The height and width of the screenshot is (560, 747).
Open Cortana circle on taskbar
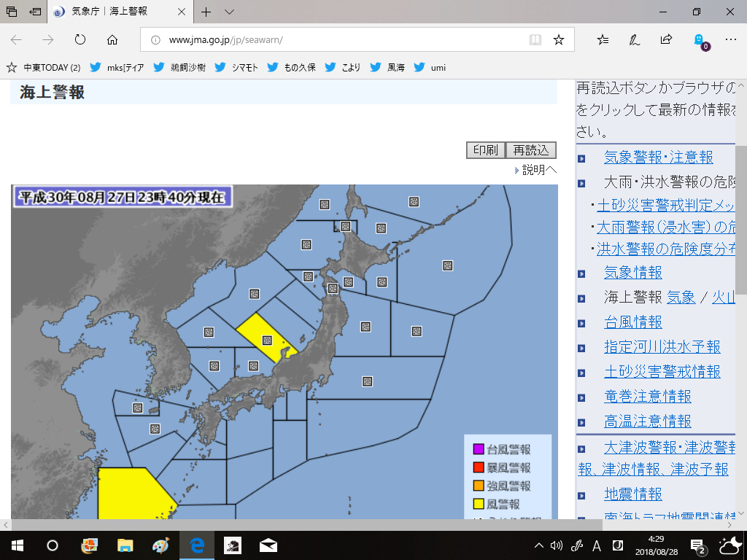point(53,545)
